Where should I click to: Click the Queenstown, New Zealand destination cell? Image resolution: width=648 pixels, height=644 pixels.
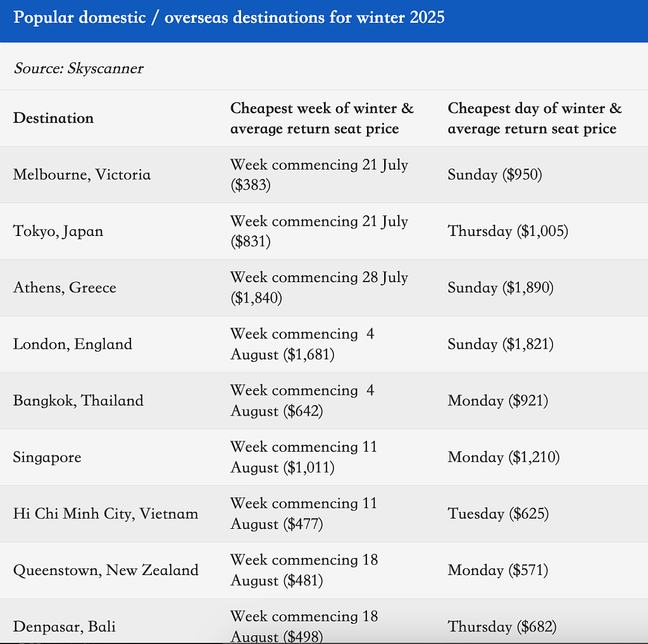coord(106,571)
